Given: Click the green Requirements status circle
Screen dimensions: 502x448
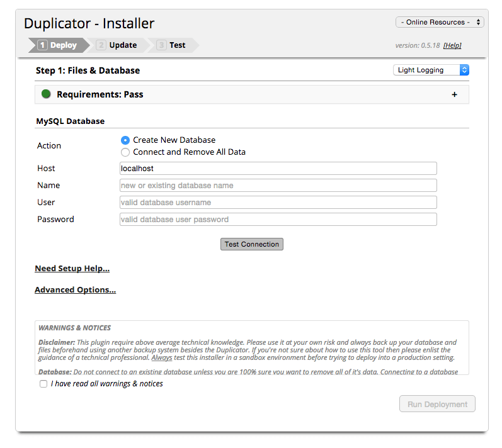Looking at the screenshot, I should (x=46, y=94).
